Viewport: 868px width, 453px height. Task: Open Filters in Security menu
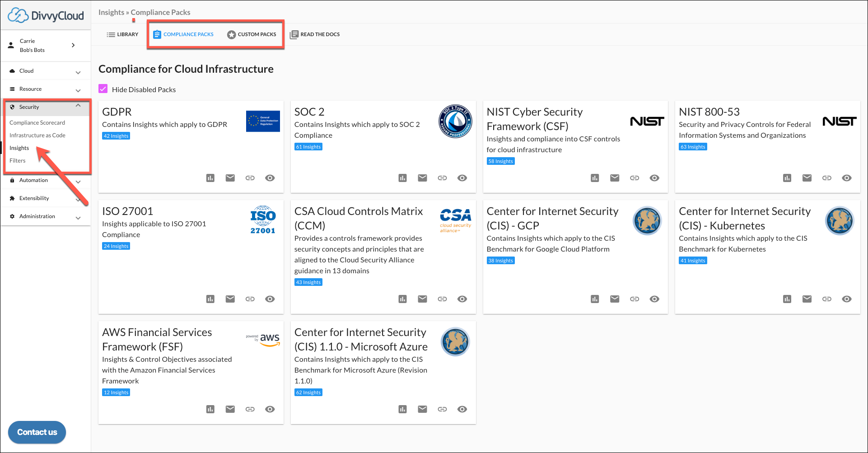point(18,161)
